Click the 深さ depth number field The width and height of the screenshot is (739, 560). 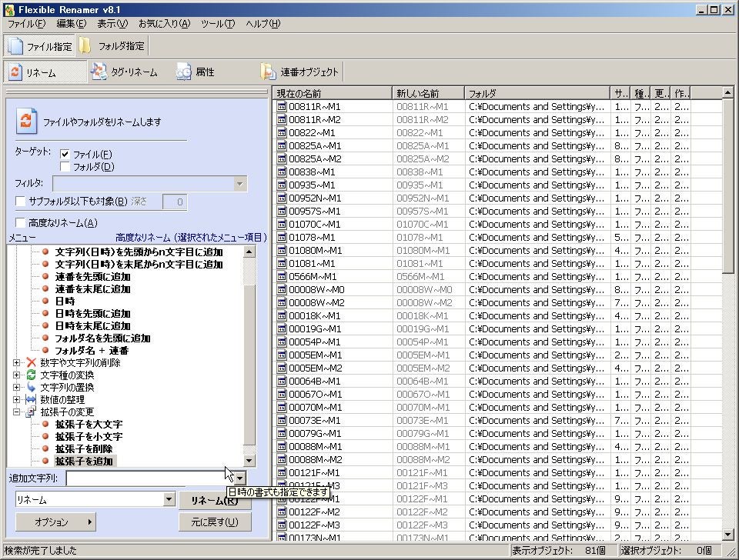[x=175, y=202]
